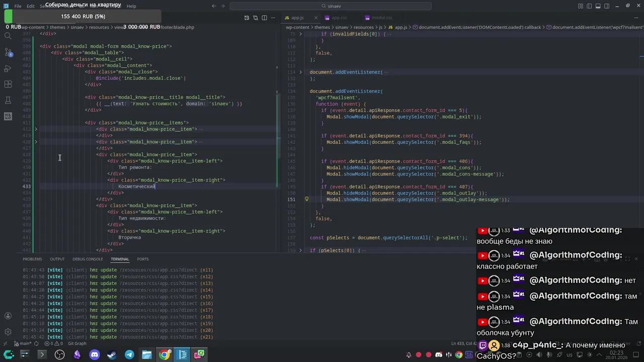Screen dimensions: 644x362
Task: Click breadcrumb 'resources' in left editor
Action: pyautogui.click(x=99, y=27)
